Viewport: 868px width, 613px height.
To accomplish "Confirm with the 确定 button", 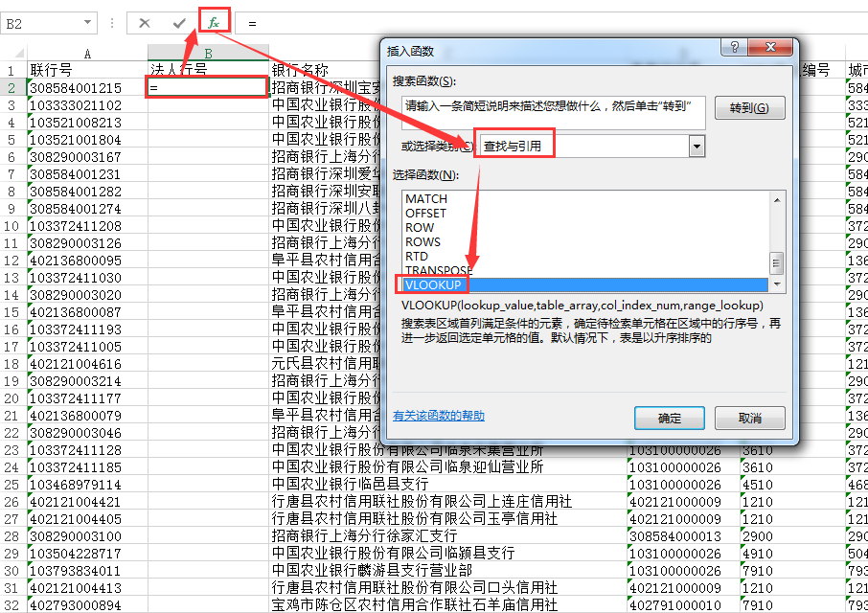I will [x=670, y=418].
